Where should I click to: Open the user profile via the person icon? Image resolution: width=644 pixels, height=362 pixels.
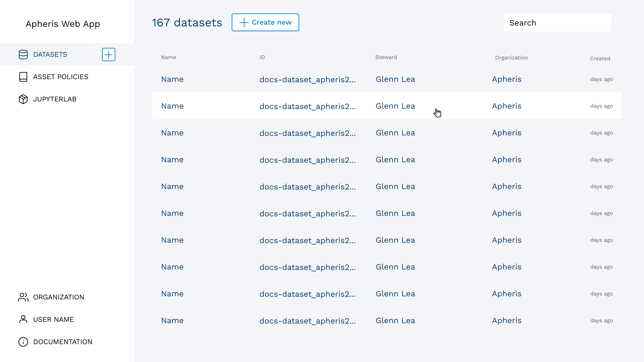tap(23, 319)
